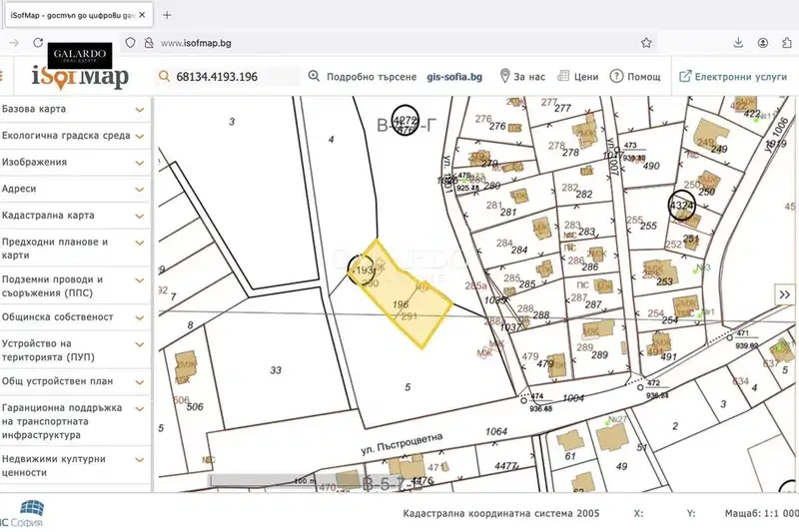Open the За нас page
Image resolution: width=799 pixels, height=532 pixels.
522,77
